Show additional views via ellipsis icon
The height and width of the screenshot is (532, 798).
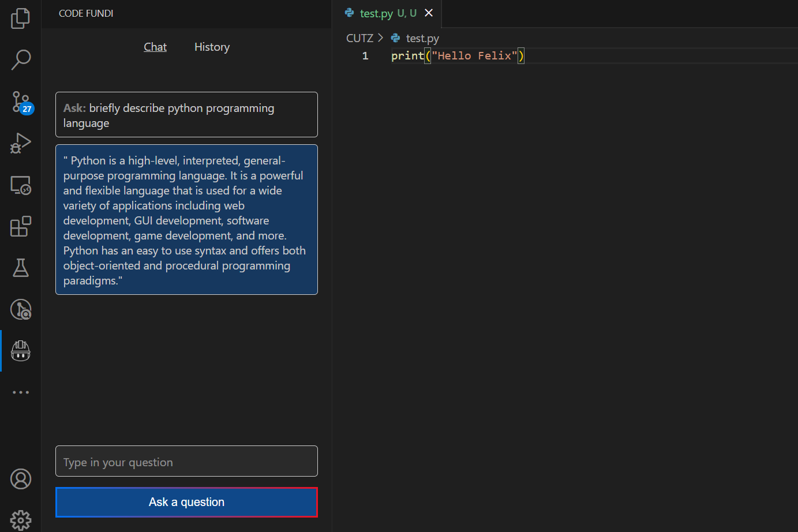tap(21, 392)
